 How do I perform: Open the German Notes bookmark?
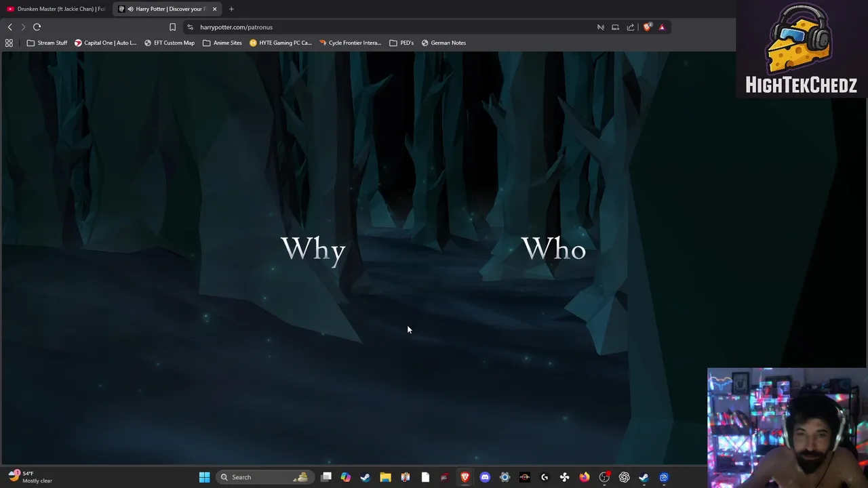(443, 43)
